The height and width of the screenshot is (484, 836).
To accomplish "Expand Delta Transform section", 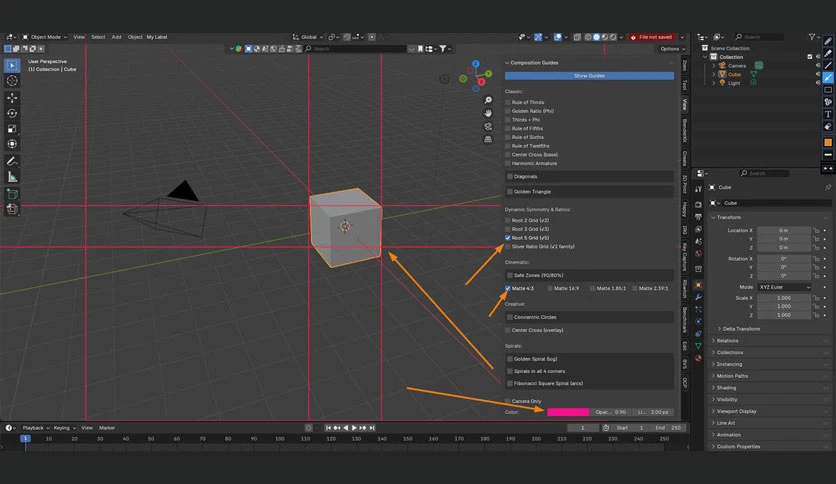I will (x=719, y=329).
